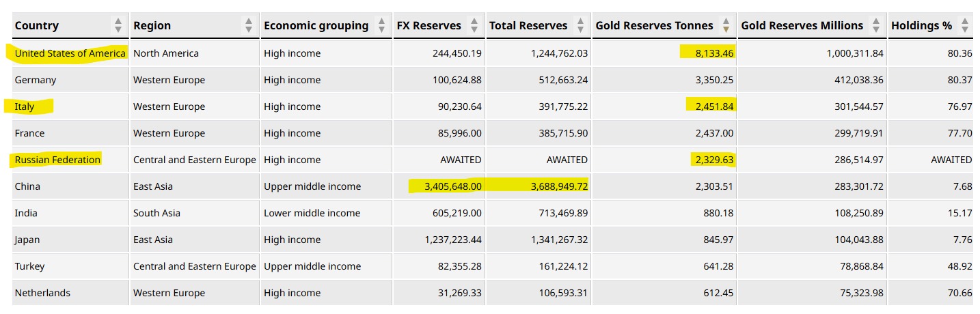Viewport: 980px width, 314px height.
Task: Click the FX Reserves sort arrows
Action: click(x=474, y=26)
